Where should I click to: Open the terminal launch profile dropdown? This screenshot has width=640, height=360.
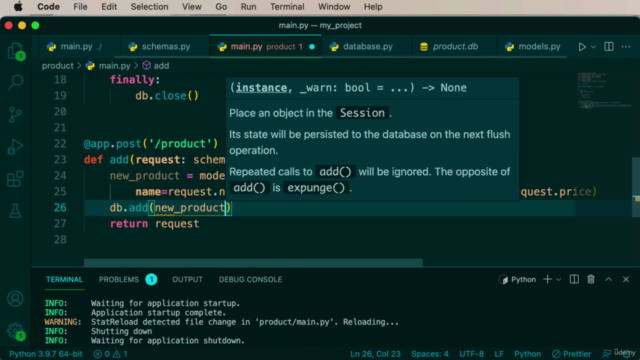[558, 280]
